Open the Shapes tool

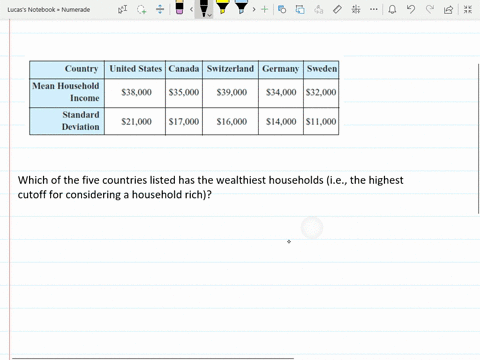(282, 9)
